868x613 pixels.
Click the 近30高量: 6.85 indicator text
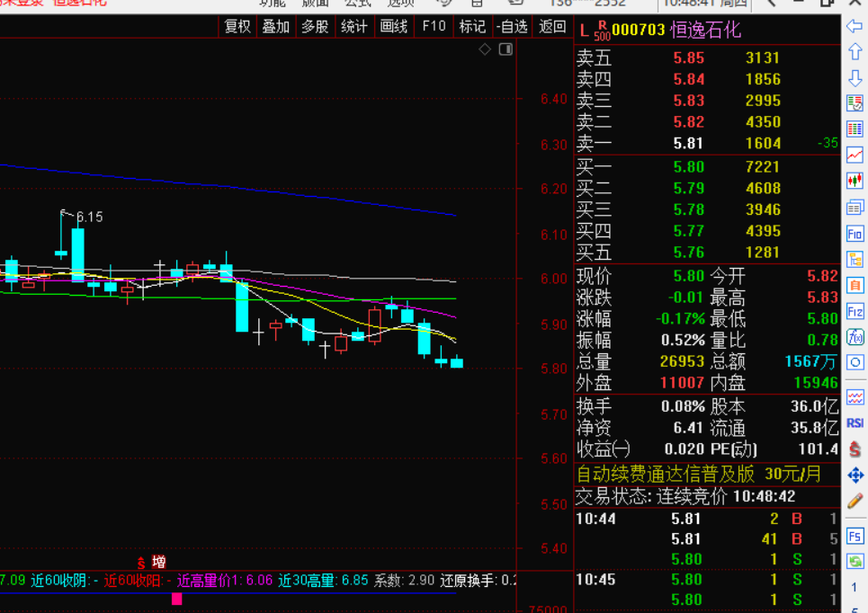coord(323,581)
